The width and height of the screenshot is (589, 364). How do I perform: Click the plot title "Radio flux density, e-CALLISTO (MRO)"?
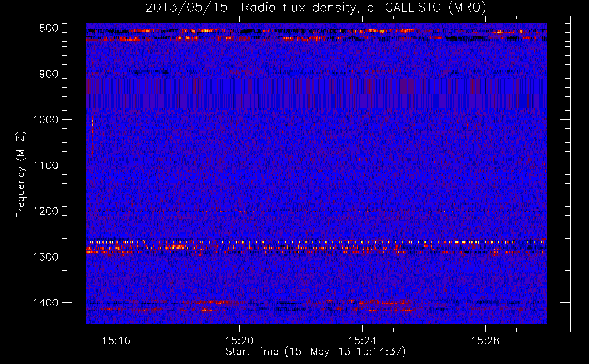(x=364, y=7)
